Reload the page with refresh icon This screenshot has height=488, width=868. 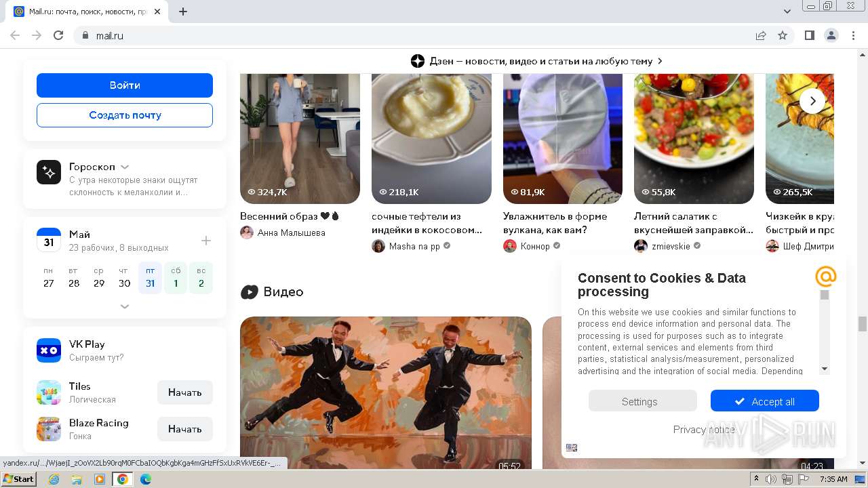point(58,35)
